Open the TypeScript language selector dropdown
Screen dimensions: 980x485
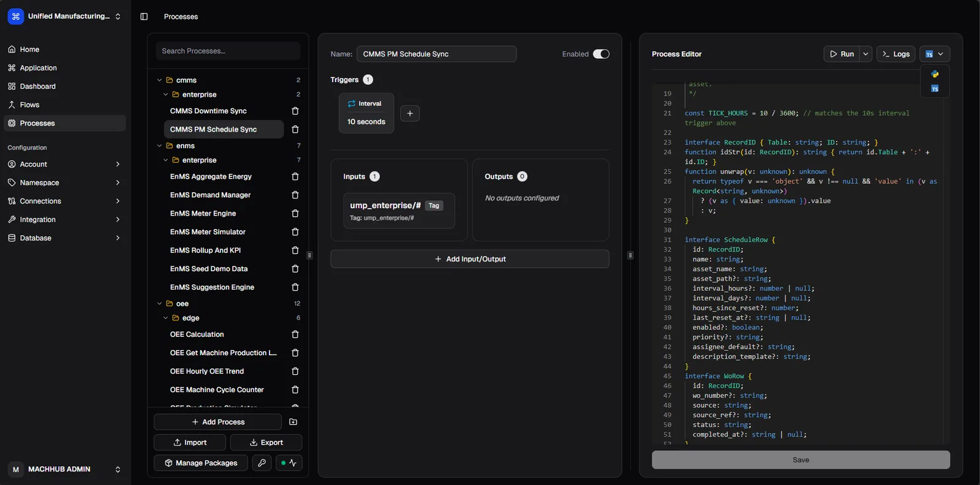(935, 54)
